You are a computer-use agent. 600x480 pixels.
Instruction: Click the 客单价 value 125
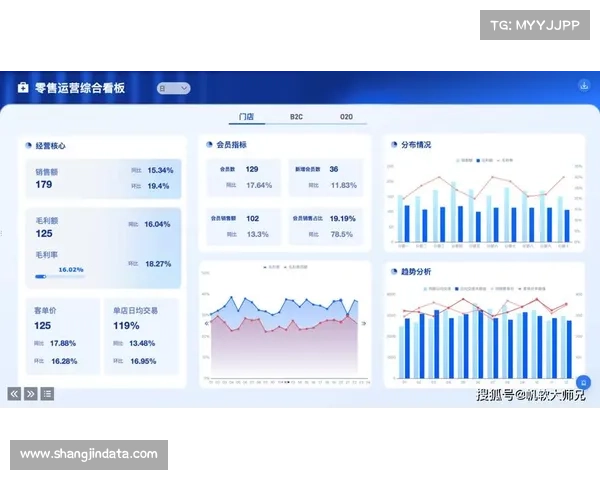pyautogui.click(x=42, y=326)
